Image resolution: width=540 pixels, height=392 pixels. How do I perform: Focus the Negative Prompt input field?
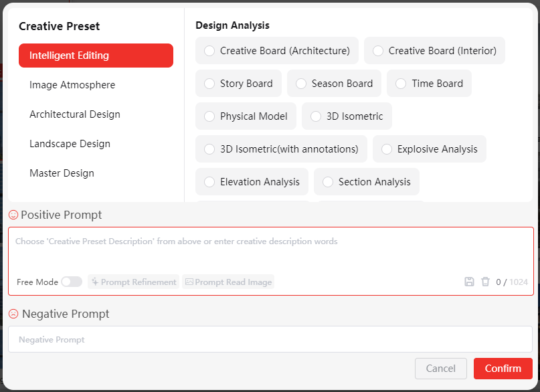point(270,340)
